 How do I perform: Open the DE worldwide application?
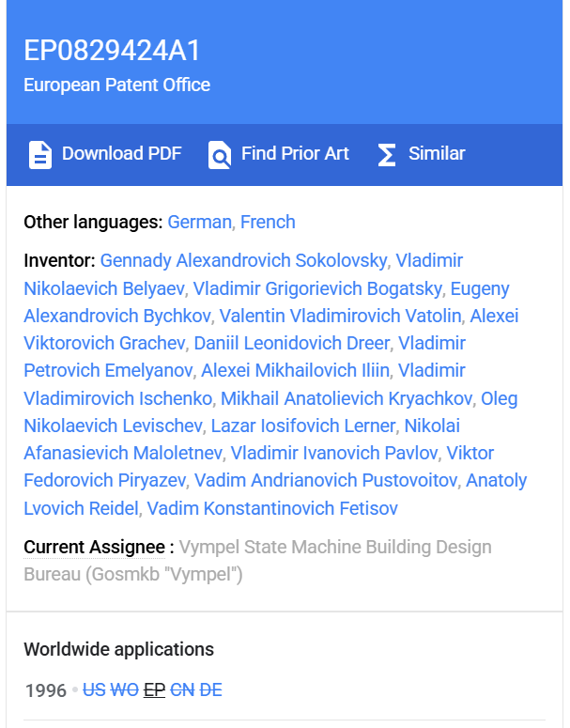211,690
